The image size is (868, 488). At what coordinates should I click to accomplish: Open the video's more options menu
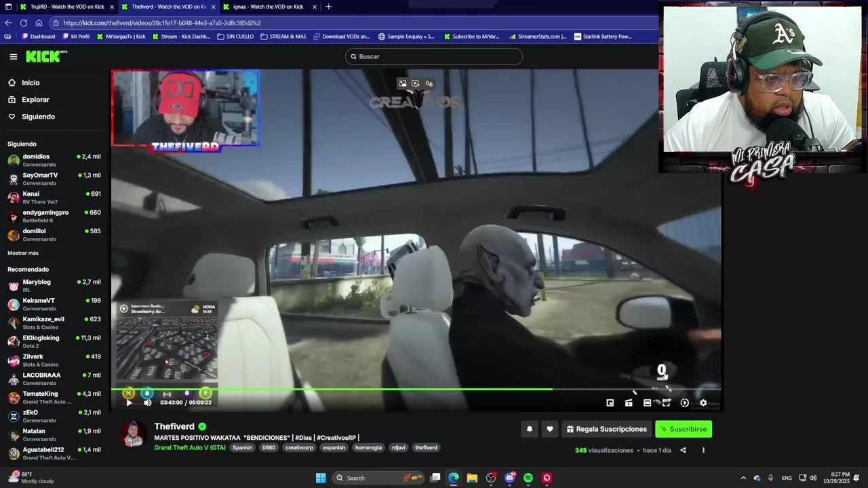(x=703, y=450)
